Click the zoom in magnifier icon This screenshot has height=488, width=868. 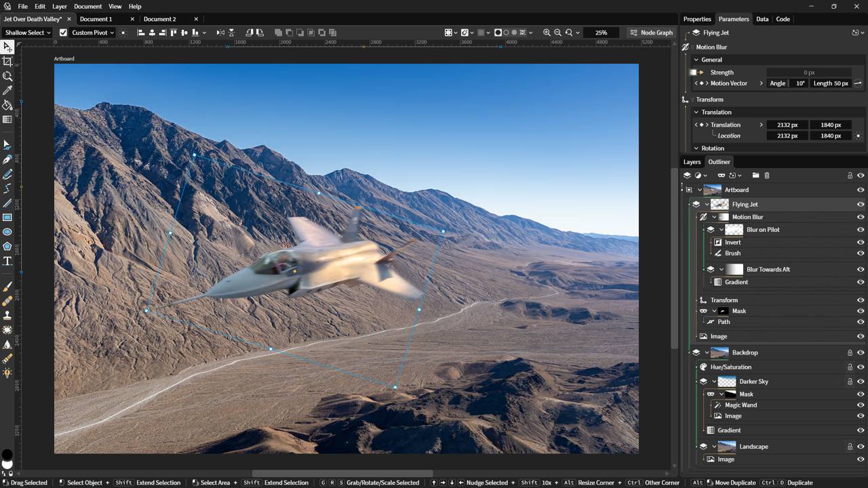click(547, 33)
